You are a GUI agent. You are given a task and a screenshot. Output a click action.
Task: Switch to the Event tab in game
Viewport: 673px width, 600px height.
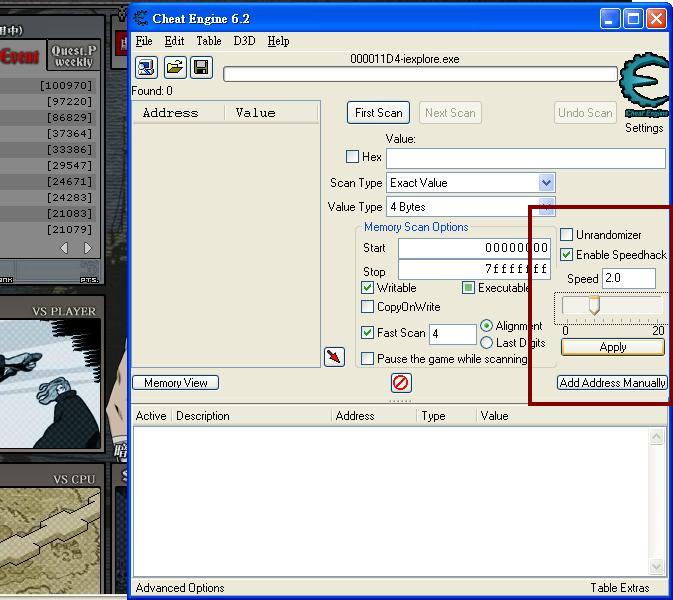pyautogui.click(x=21, y=56)
